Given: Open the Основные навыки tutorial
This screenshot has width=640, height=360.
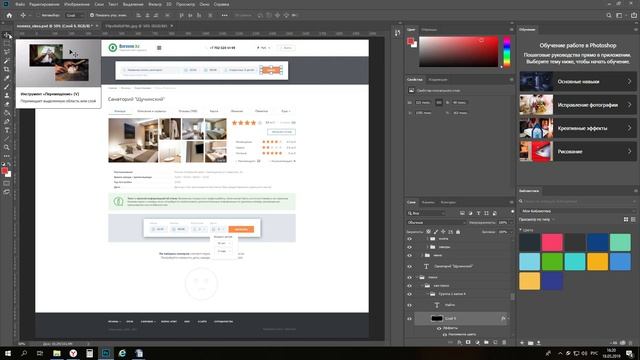Looking at the screenshot, I should (578, 82).
